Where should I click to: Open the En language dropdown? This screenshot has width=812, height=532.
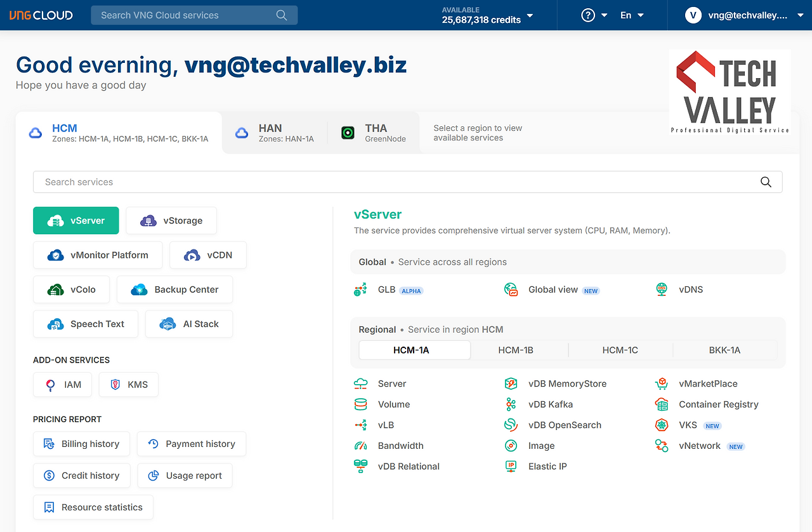pos(632,15)
